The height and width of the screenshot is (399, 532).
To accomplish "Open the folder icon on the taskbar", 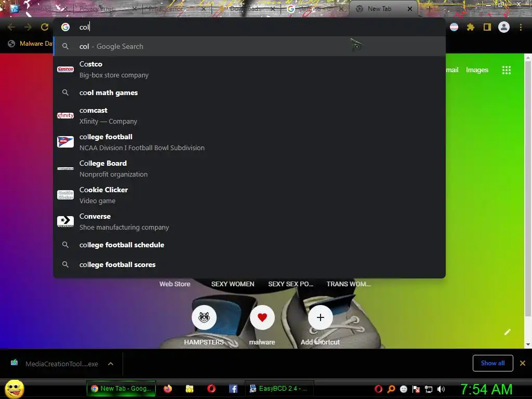I will click(190, 389).
